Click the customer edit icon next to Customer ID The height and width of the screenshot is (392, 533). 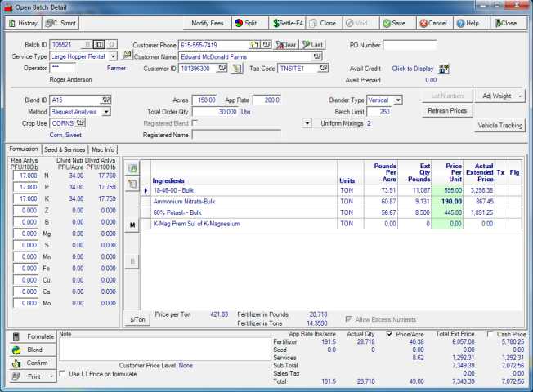tap(236, 69)
